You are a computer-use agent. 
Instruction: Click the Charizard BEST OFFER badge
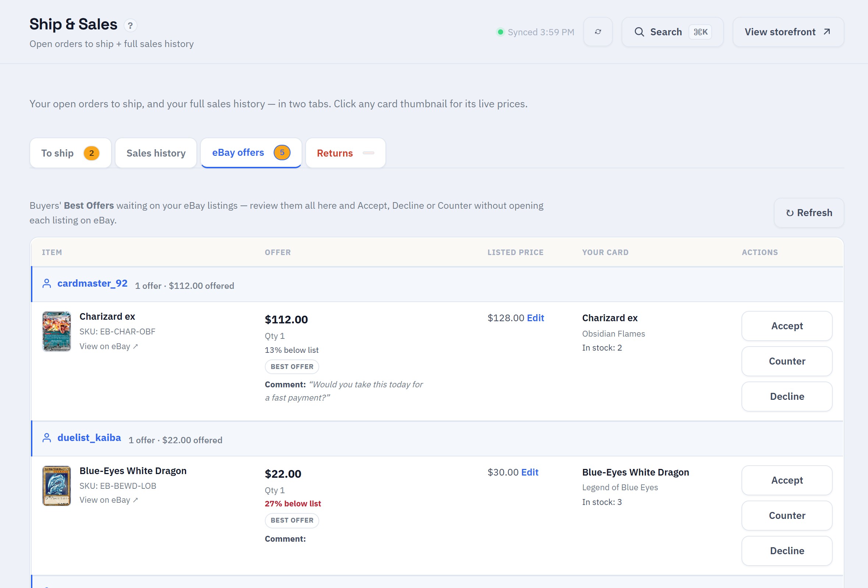pos(292,367)
